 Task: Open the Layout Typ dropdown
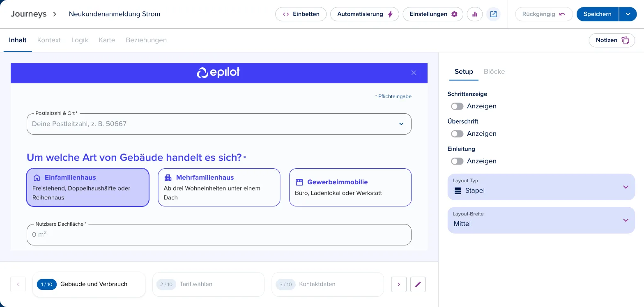coord(541,187)
